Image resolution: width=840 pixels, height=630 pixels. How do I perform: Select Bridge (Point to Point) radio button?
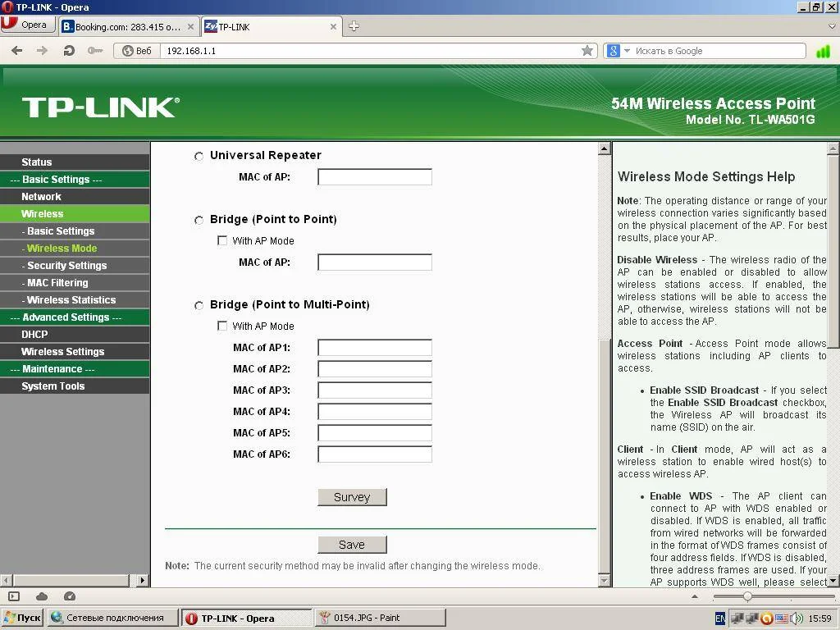(199, 220)
